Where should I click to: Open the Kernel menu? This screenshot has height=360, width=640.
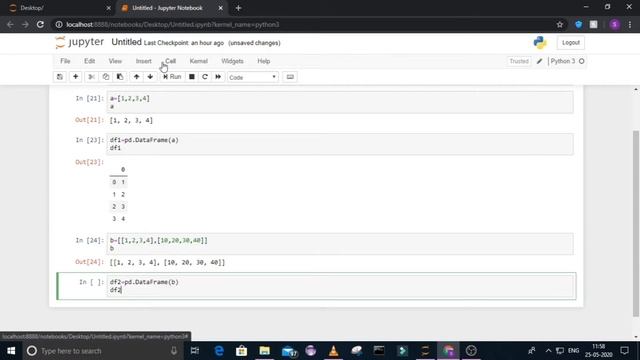pos(198,61)
